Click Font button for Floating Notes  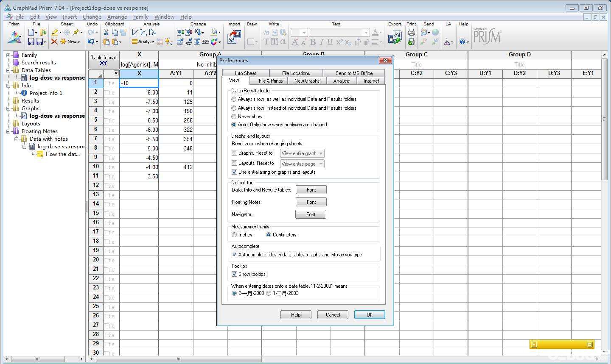311,202
